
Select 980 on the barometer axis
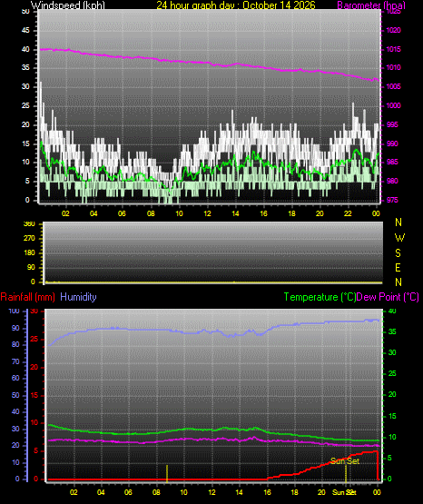pos(392,182)
